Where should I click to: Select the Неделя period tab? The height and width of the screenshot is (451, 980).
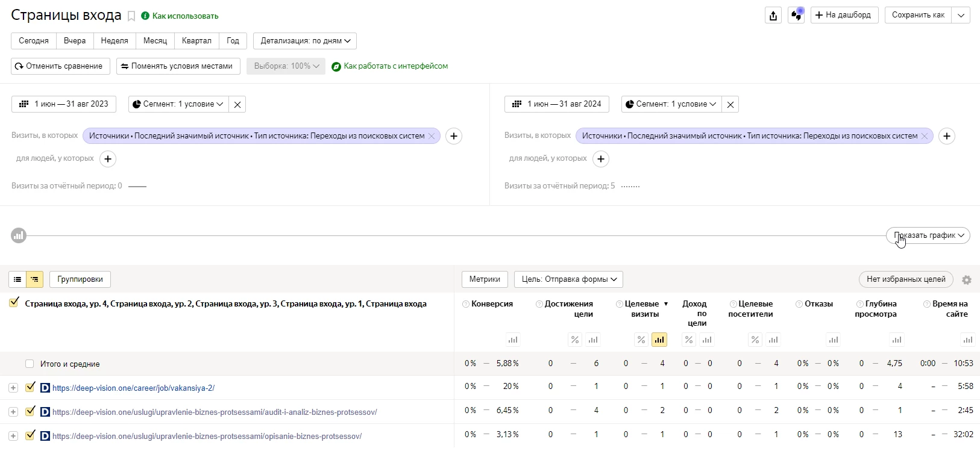[x=115, y=41]
